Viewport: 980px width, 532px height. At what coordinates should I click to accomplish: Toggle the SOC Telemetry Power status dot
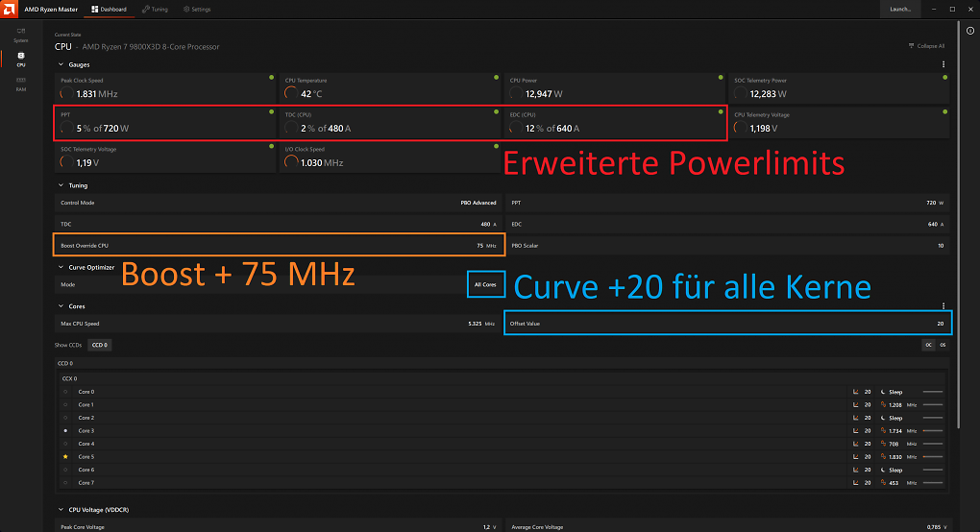(945, 78)
